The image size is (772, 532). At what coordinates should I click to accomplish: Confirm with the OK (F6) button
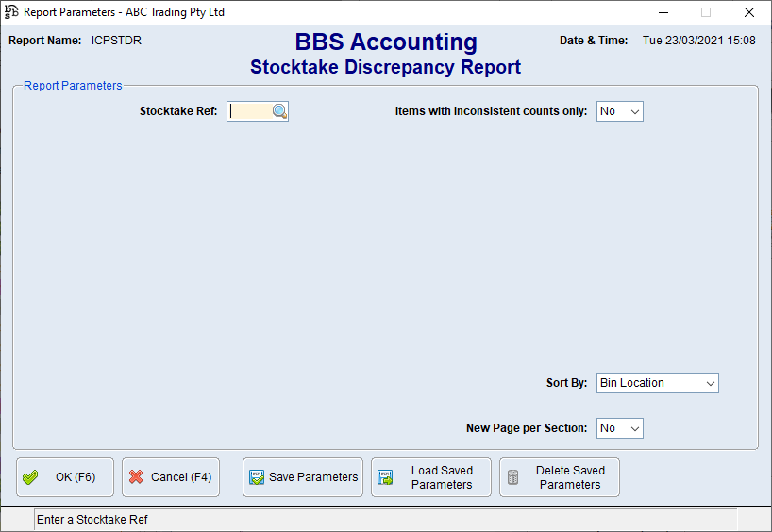65,477
